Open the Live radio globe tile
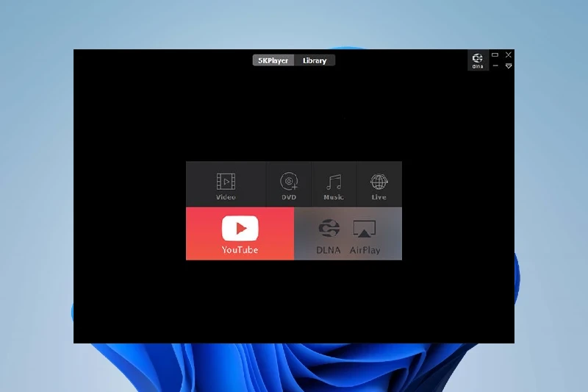Image resolution: width=588 pixels, height=392 pixels. pos(379,184)
